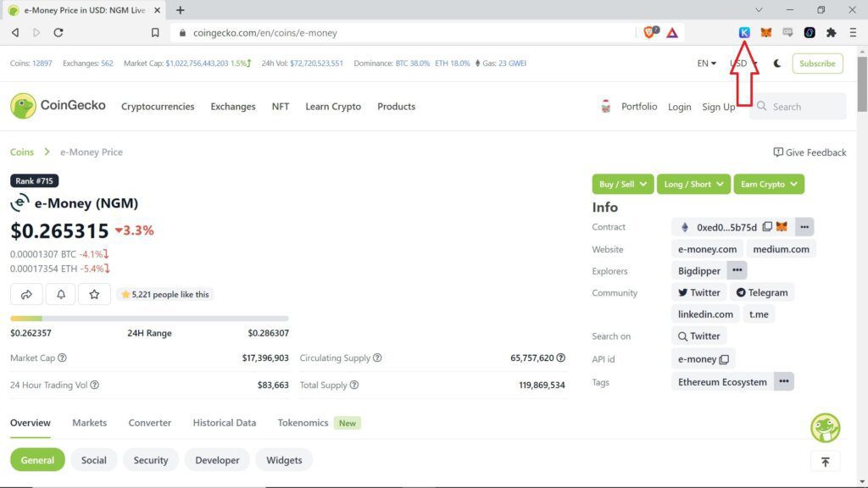The width and height of the screenshot is (868, 488).
Task: Open the Login link
Action: pos(679,106)
